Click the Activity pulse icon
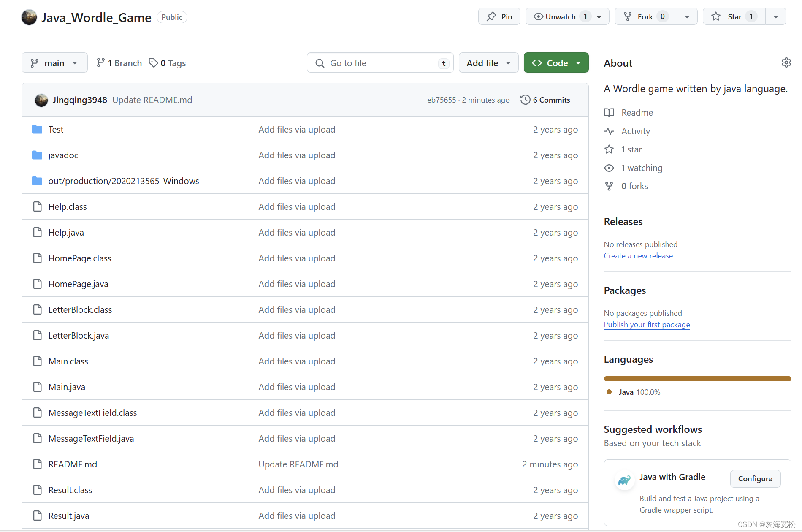 (x=609, y=131)
